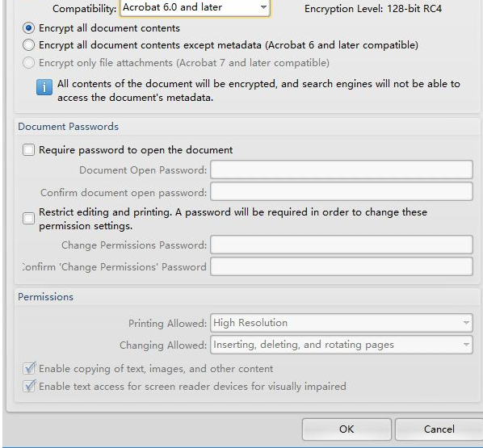Check Restrict editing and printing option
This screenshot has width=483, height=448.
pyautogui.click(x=28, y=219)
